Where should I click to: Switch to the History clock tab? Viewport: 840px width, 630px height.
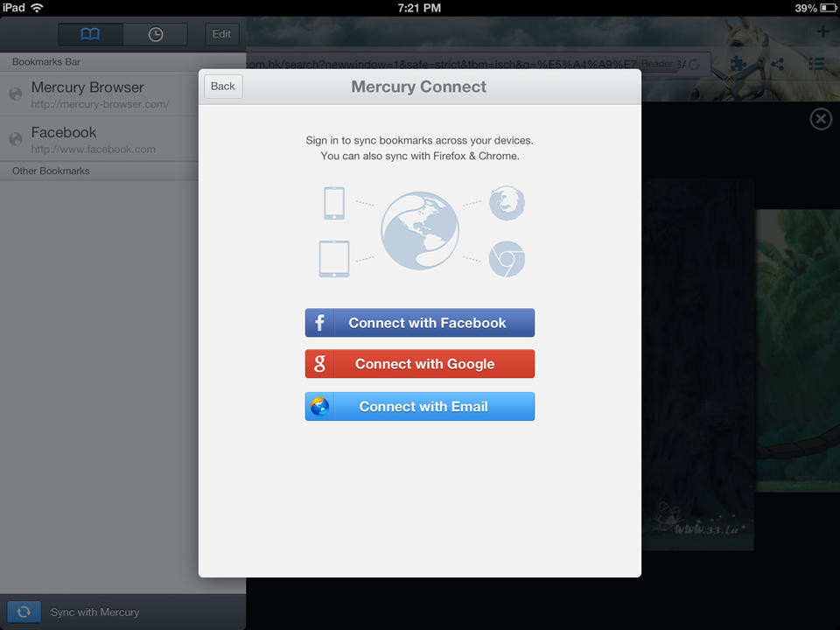pyautogui.click(x=156, y=34)
